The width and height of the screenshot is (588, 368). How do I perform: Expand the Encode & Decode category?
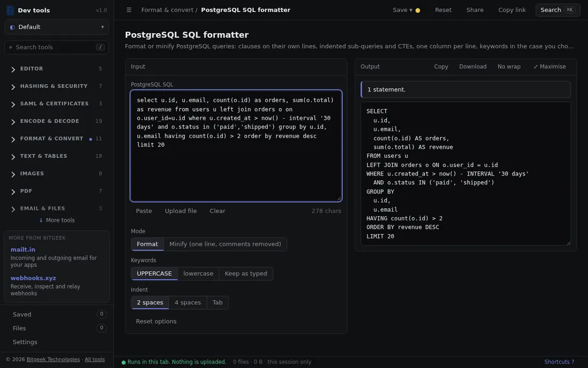coord(57,121)
